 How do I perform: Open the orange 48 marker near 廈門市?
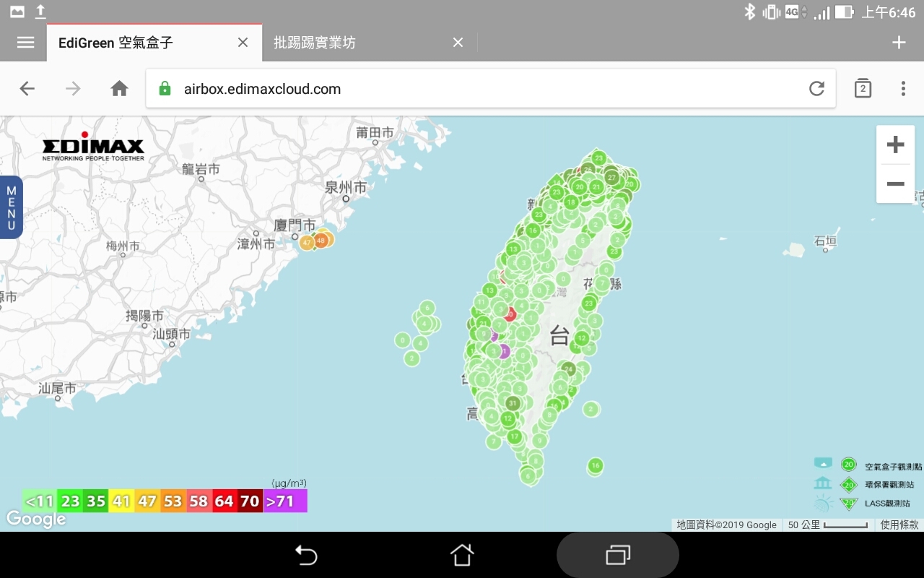click(x=321, y=240)
